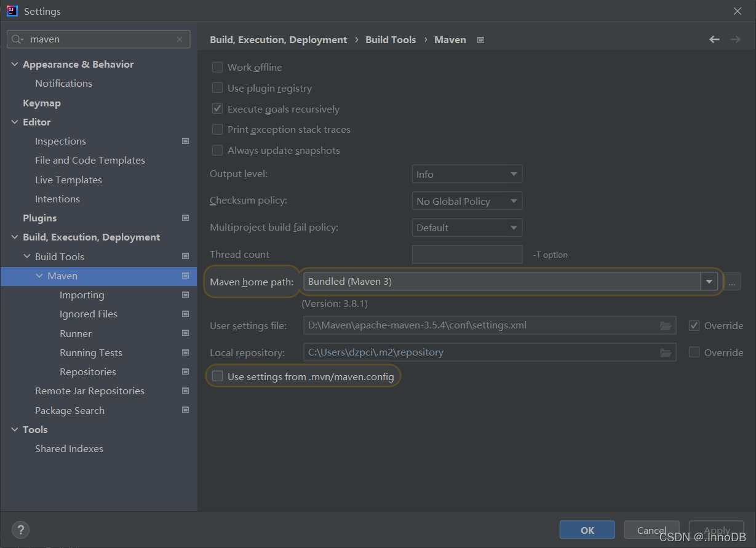Enable Use settings from .mvn/maven.config
The width and height of the screenshot is (756, 548).
217,376
